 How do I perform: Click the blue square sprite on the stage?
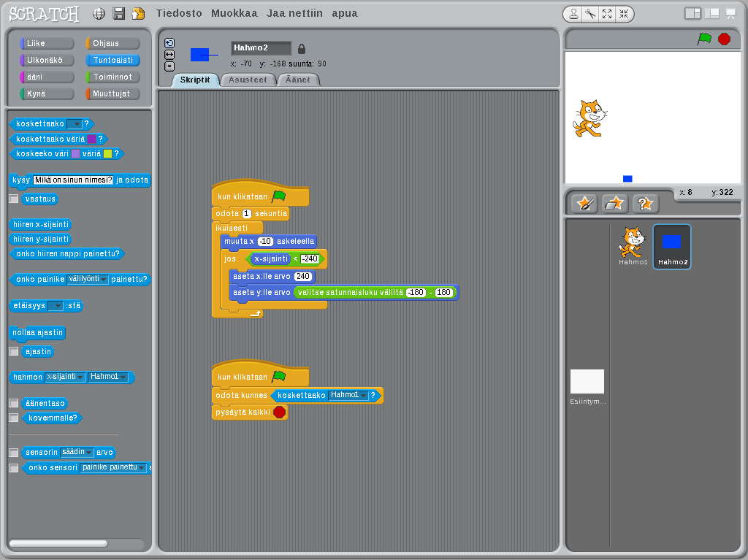click(627, 179)
